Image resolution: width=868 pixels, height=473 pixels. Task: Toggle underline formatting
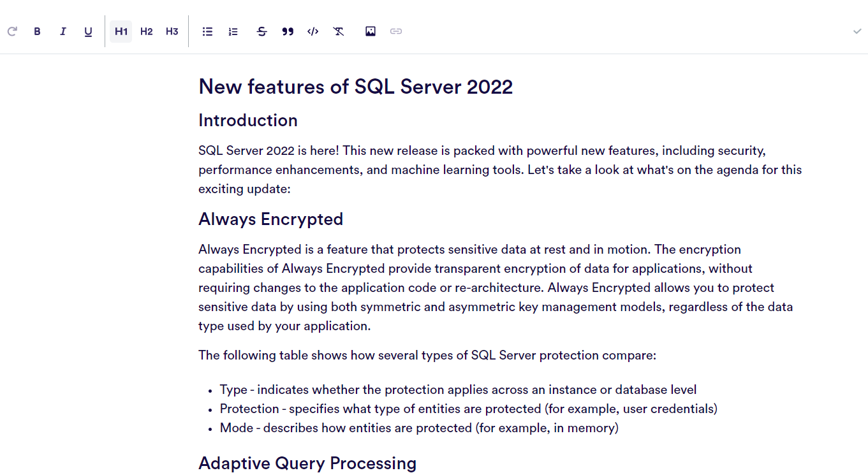tap(88, 31)
